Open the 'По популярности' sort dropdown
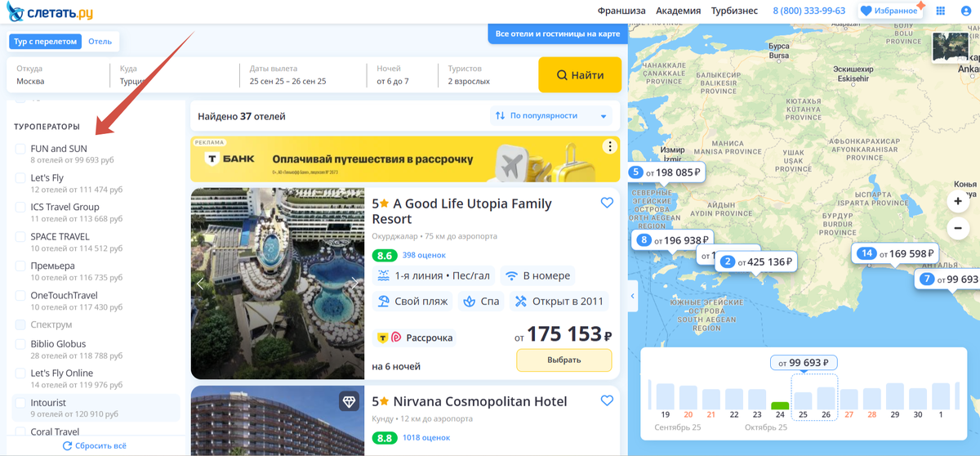 coord(550,116)
